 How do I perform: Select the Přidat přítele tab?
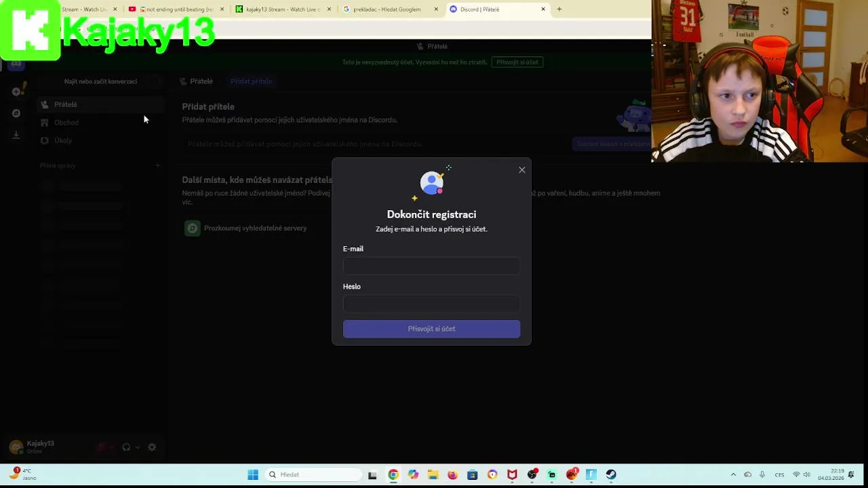(x=251, y=81)
